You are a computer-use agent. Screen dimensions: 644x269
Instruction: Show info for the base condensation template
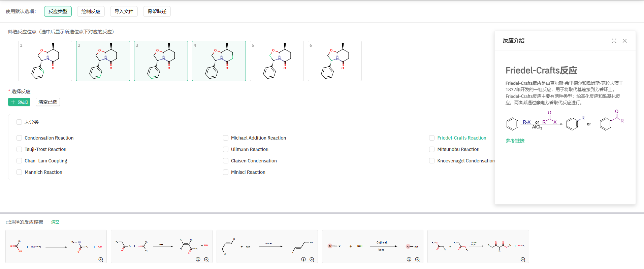click(x=198, y=259)
